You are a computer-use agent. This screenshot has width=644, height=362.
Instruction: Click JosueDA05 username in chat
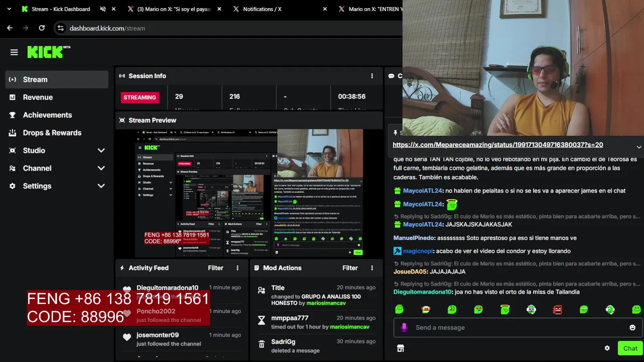click(x=410, y=271)
